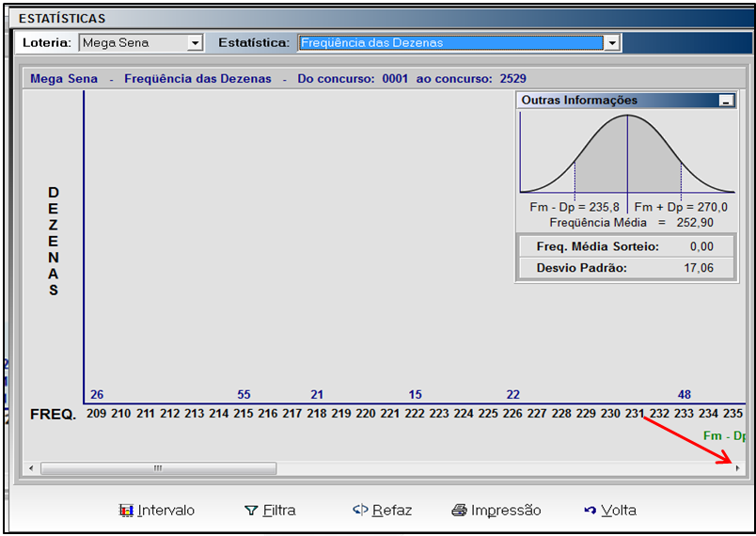Viewport: 756px width, 536px height.
Task: Click the Freqüência Média 252,90 text
Action: 632,223
